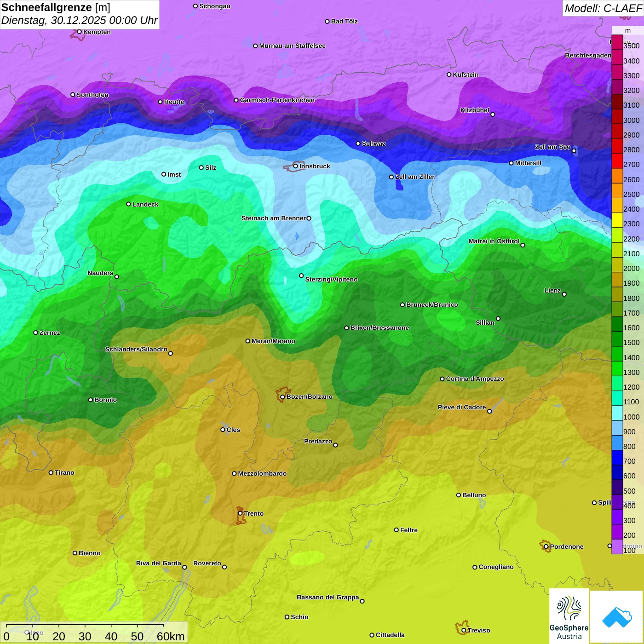Click the Lienz location dot

[x=564, y=294]
